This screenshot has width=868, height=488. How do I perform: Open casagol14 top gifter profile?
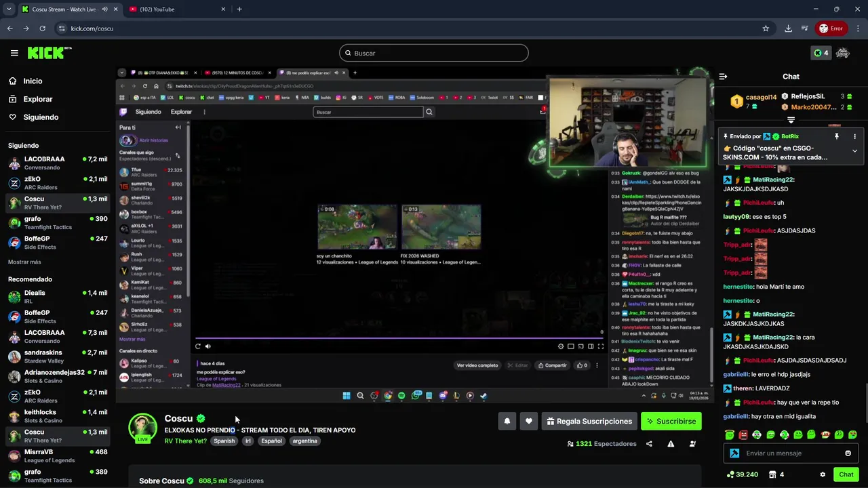pyautogui.click(x=760, y=97)
